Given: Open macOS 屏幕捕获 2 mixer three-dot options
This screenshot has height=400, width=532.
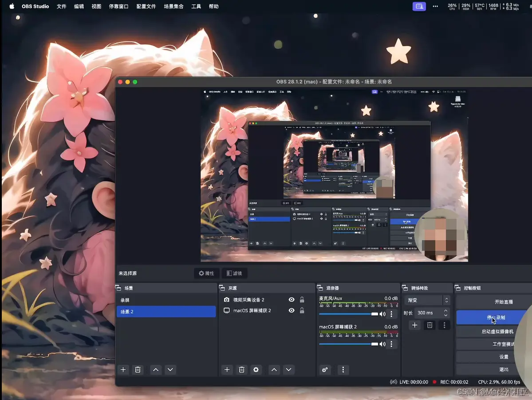Looking at the screenshot, I should pyautogui.click(x=391, y=344).
